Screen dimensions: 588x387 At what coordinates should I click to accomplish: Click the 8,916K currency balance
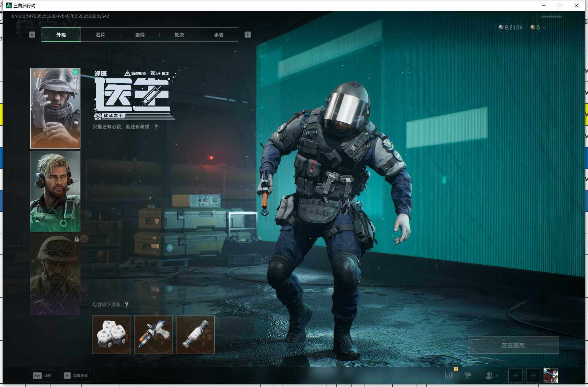click(x=510, y=27)
